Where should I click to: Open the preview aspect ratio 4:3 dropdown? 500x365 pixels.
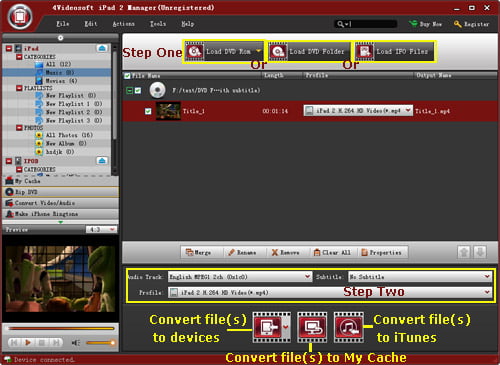[102, 229]
